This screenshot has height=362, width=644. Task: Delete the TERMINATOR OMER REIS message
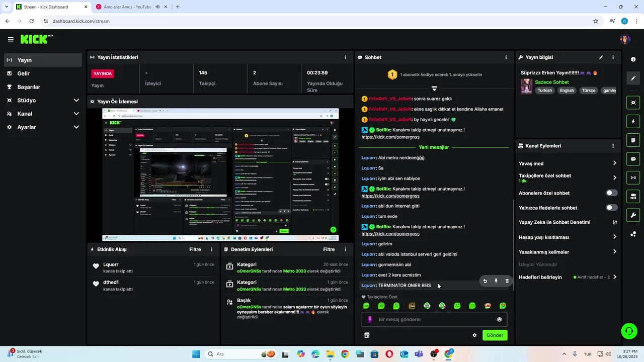click(507, 281)
